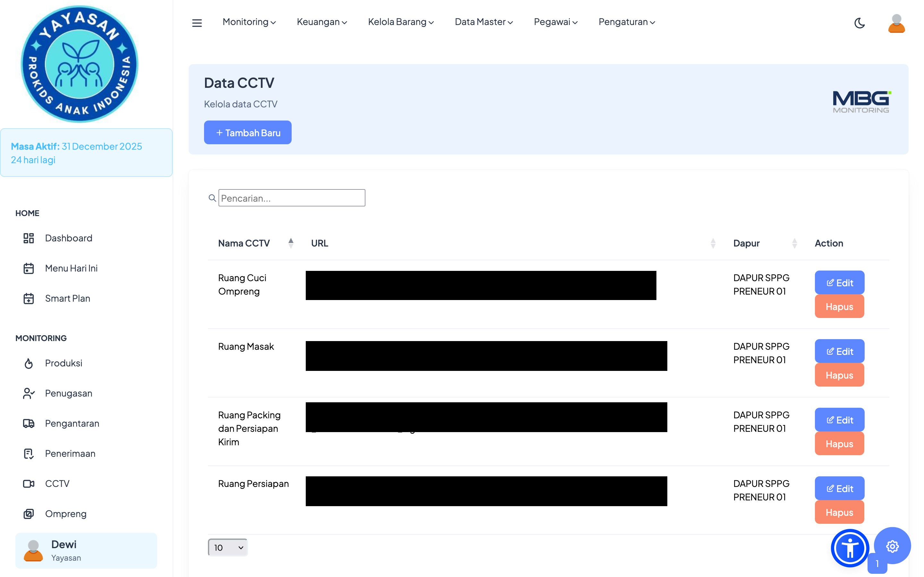Screen dimensions: 924x577
Task: Open the settings gear floating button
Action: (x=892, y=546)
